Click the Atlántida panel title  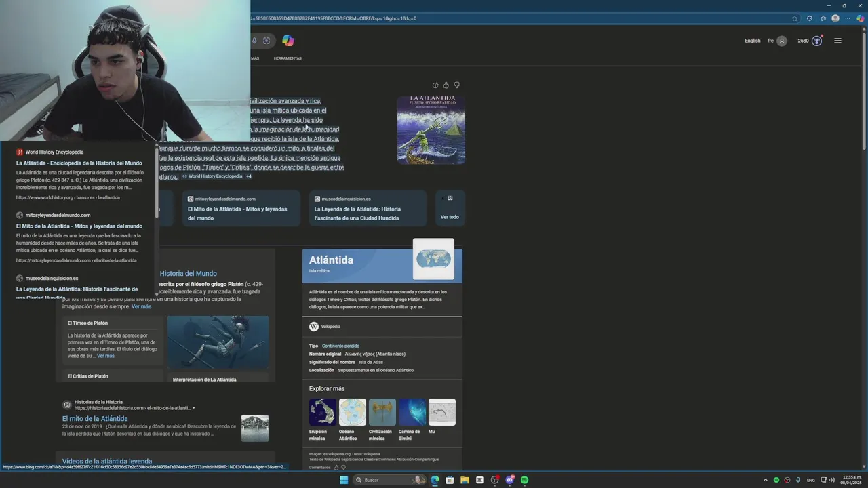coord(331,260)
